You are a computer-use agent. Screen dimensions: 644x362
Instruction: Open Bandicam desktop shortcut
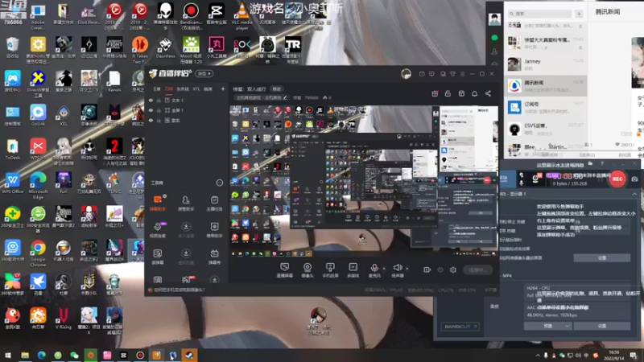pos(191,14)
